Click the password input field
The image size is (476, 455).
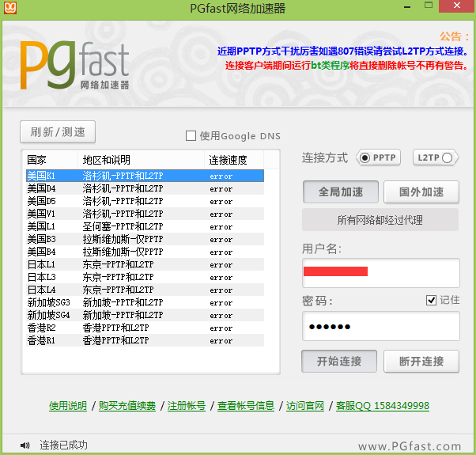pyautogui.click(x=381, y=326)
